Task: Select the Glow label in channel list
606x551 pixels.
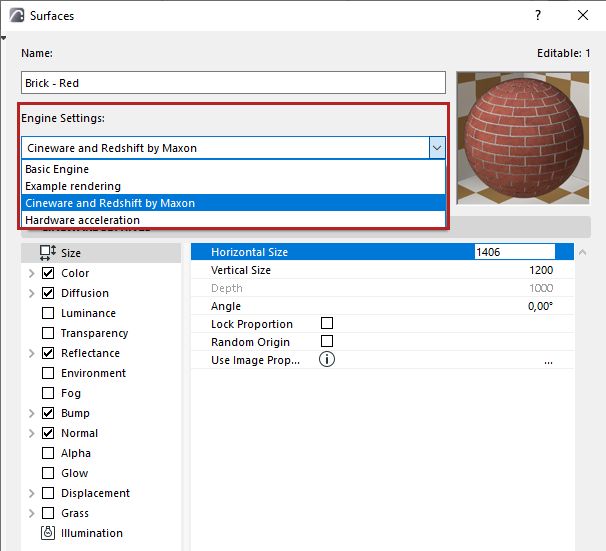Action: 75,473
